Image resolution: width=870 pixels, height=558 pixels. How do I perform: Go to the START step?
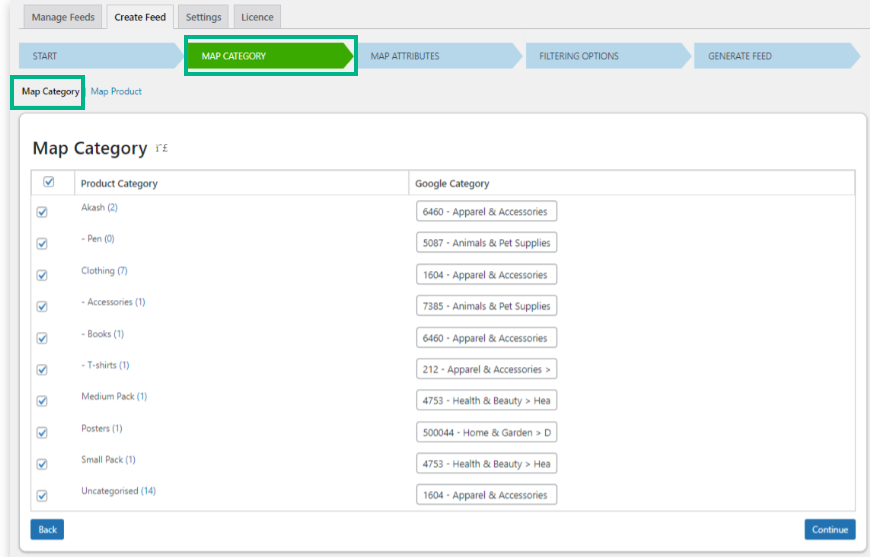[101, 56]
